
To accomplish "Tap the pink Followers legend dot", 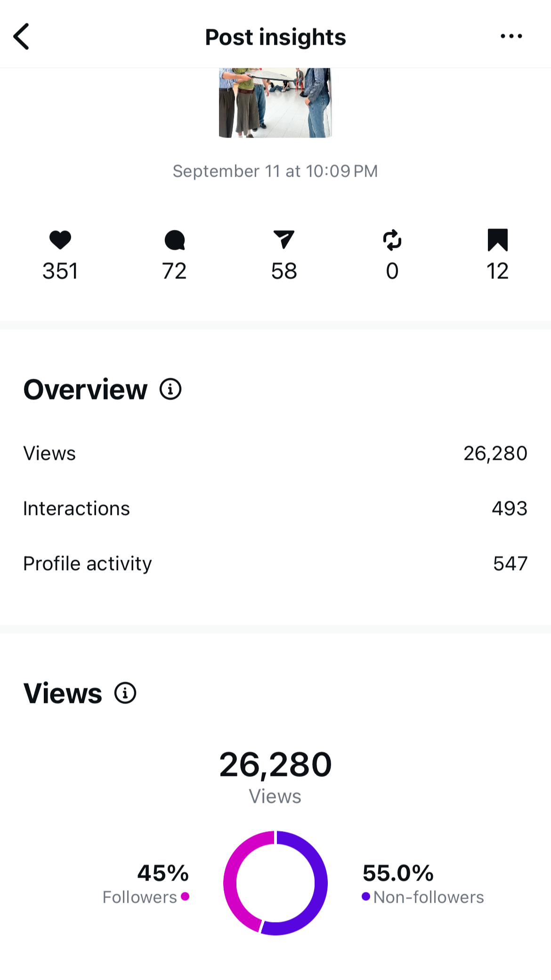I will click(185, 896).
